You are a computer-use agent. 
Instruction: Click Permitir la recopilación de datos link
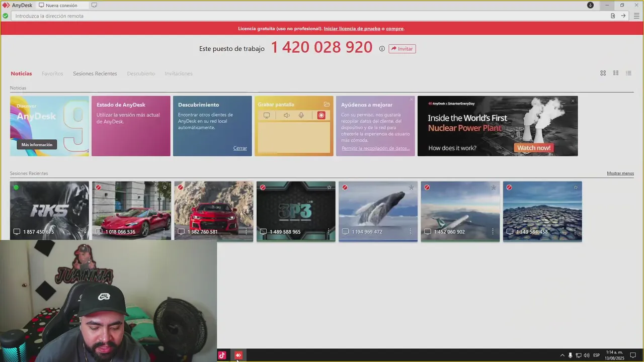375,148
